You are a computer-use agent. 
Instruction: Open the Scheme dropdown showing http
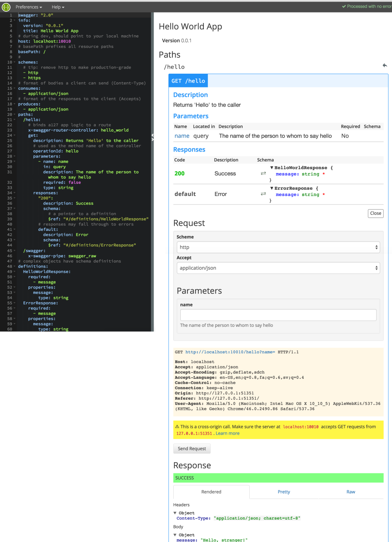pyautogui.click(x=278, y=247)
